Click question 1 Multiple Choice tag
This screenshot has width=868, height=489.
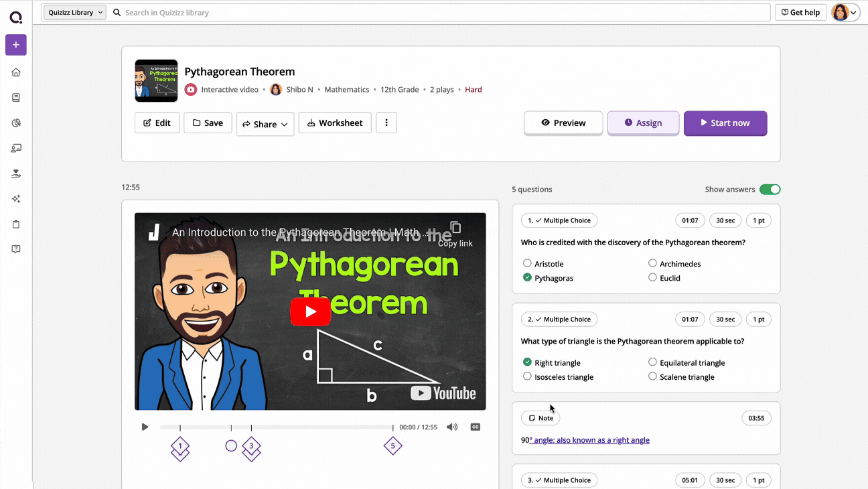[559, 220]
